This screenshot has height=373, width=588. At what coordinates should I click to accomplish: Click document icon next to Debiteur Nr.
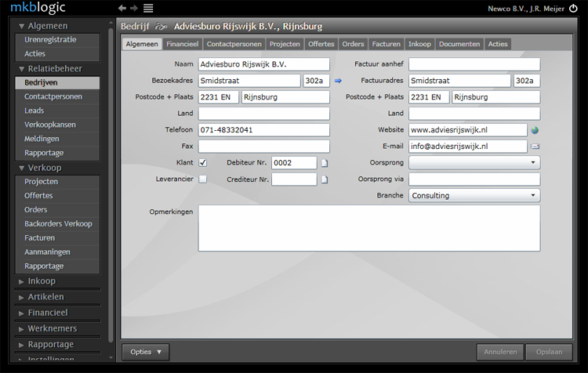pyautogui.click(x=324, y=163)
